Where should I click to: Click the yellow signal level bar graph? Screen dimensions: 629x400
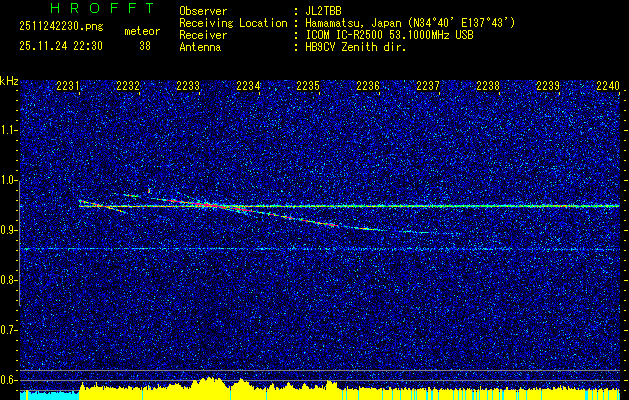300,389
